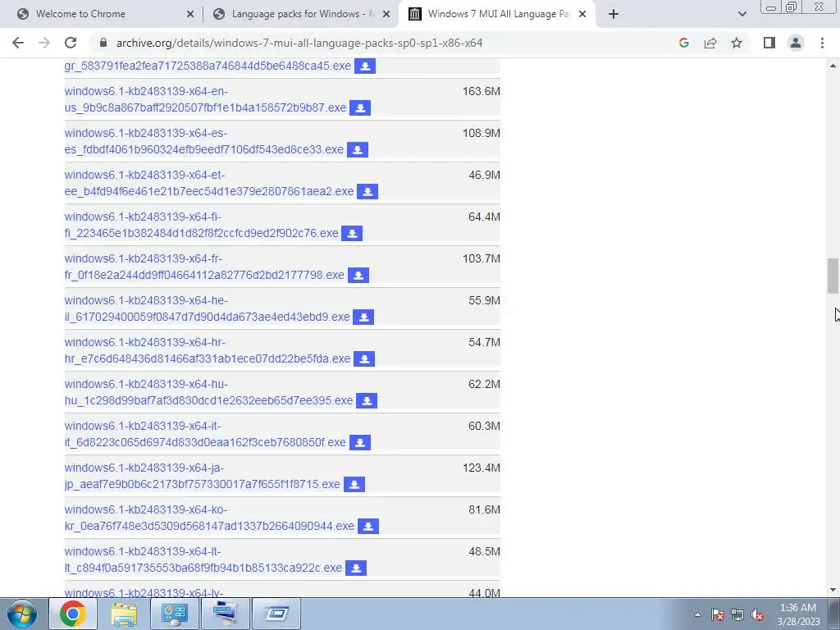Click download icon for x64-ko-kr exe

point(368,526)
